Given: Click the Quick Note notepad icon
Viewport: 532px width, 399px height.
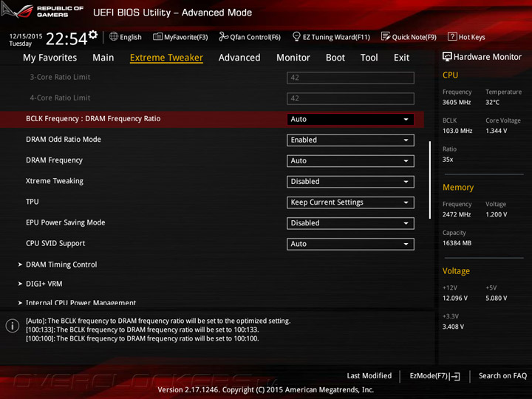Looking at the screenshot, I should point(386,36).
